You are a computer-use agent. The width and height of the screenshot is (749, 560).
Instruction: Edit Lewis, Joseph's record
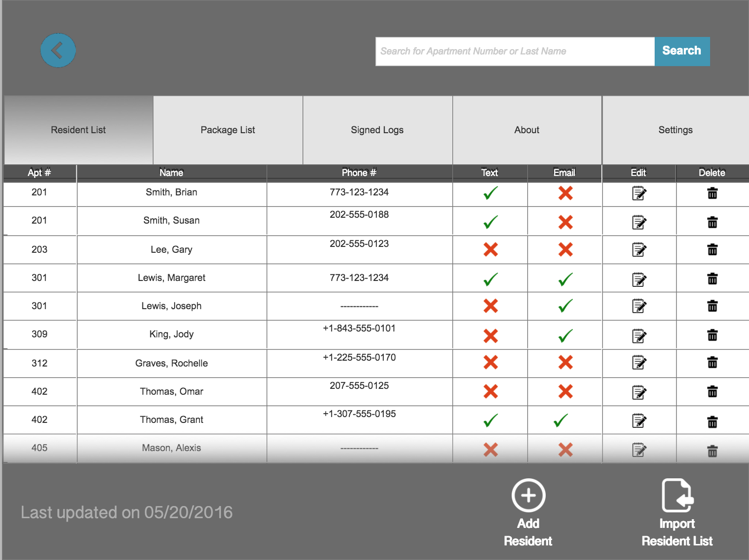639,306
